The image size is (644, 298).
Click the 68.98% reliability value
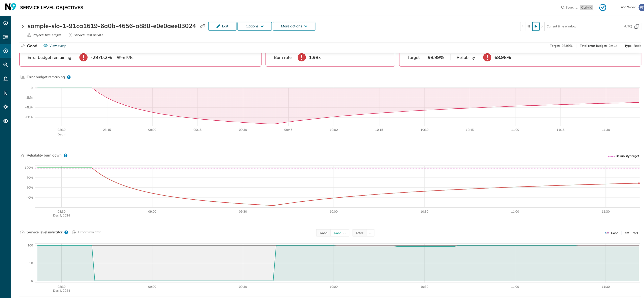pos(502,57)
